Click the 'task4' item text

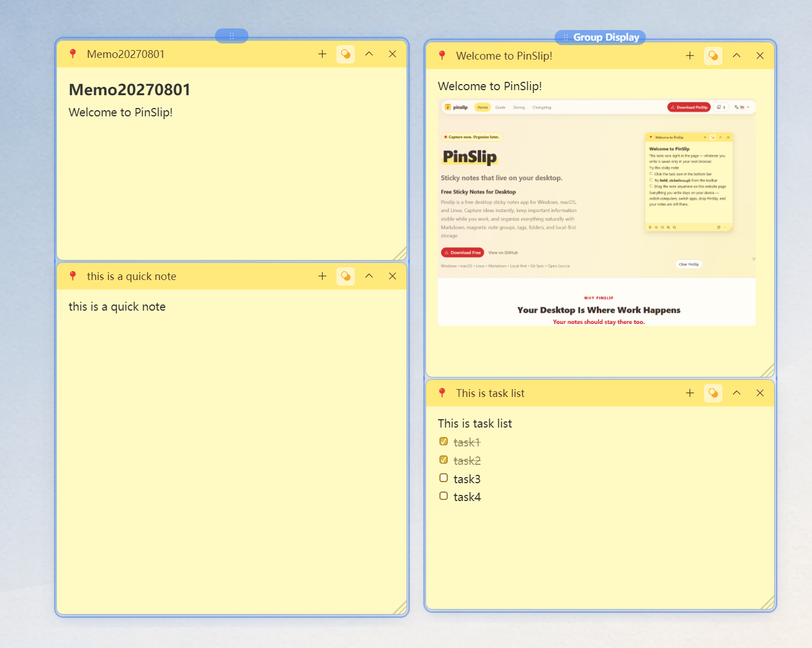point(467,497)
